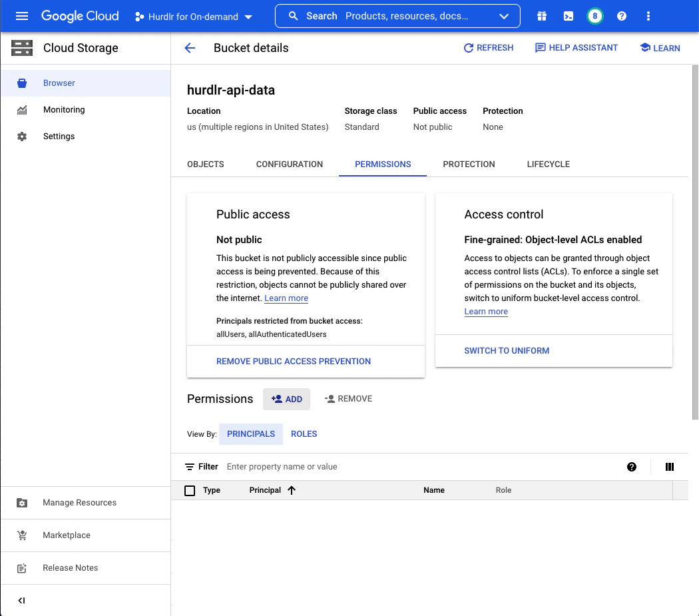Toggle the select-all principals checkbox
The image size is (699, 616).
[x=190, y=490]
